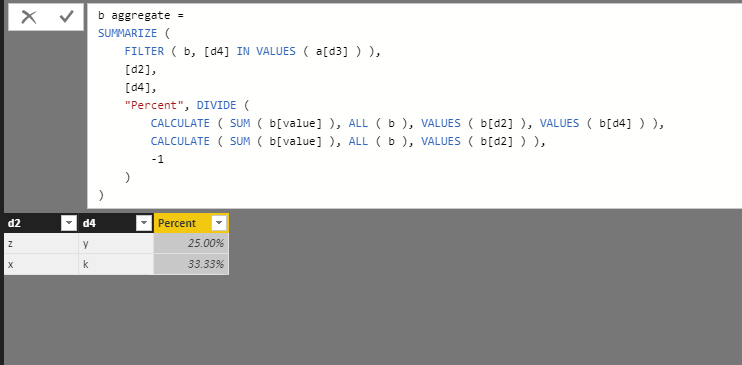Cancel the formula with the X icon
This screenshot has height=365, width=742.
coord(29,17)
